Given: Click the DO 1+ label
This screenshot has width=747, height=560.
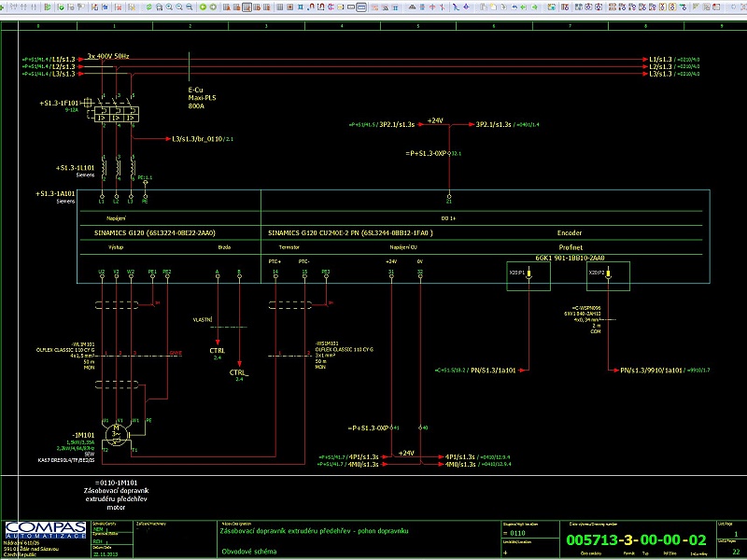Looking at the screenshot, I should point(448,218).
